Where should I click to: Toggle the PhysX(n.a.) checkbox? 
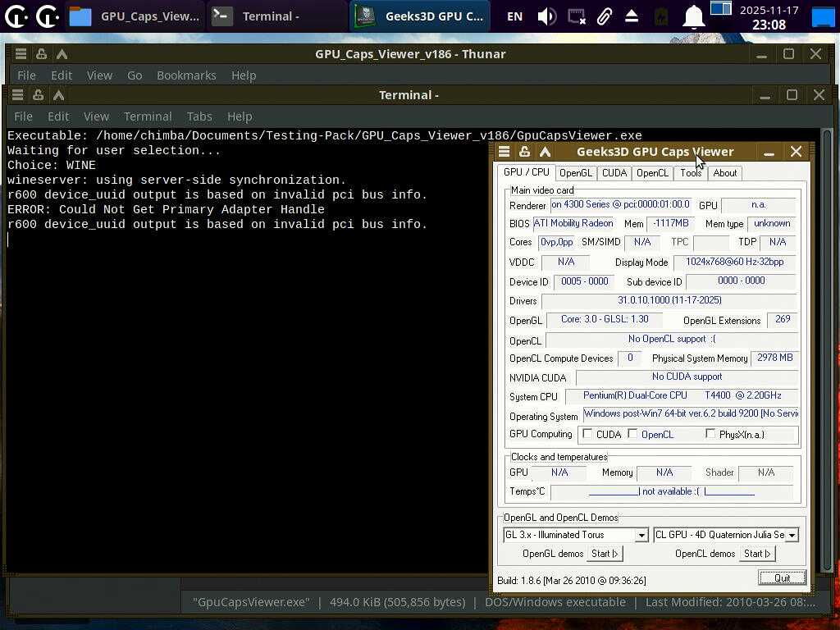click(710, 433)
